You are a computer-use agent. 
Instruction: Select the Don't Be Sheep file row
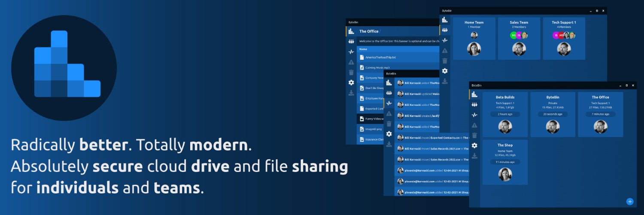click(371, 88)
